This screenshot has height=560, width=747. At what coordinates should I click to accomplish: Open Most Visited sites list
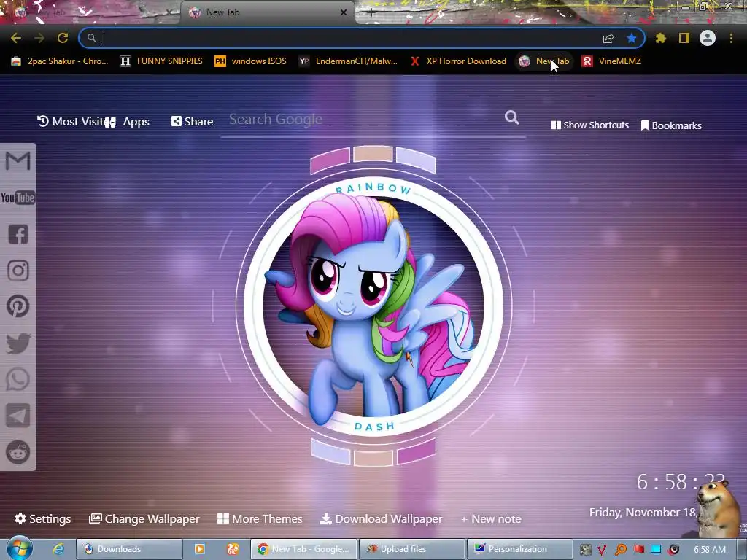(x=70, y=122)
